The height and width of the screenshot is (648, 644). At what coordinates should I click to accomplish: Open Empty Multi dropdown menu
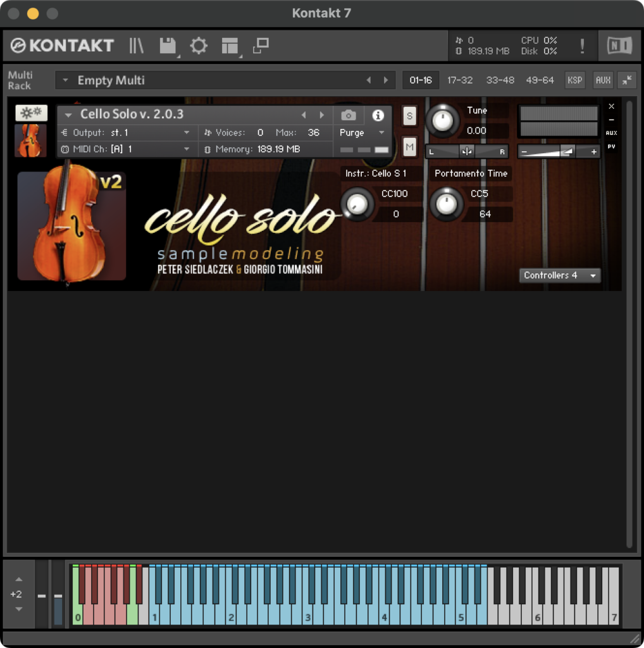(65, 80)
